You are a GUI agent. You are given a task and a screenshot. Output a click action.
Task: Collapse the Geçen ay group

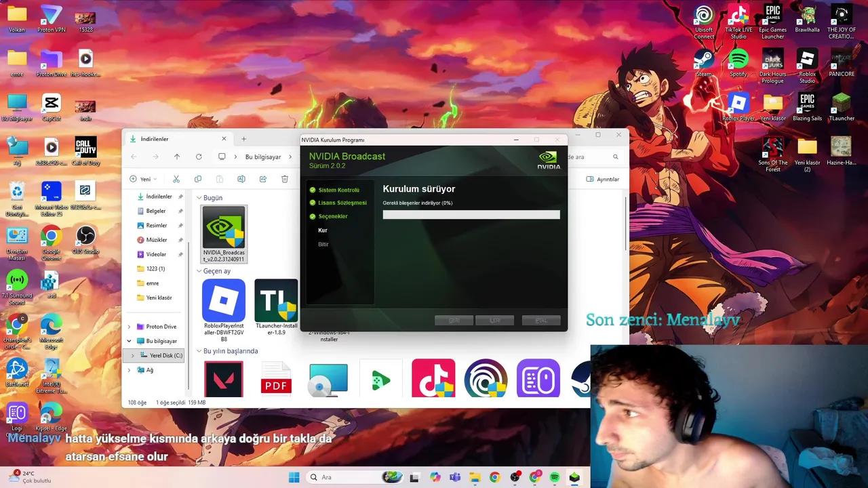click(199, 271)
